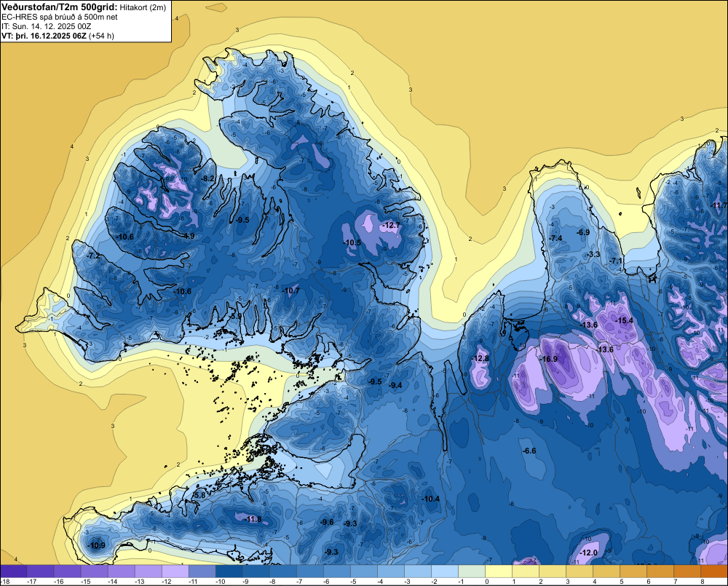This screenshot has width=728, height=586.
Task: Click the -12.0 temperature value
Action: [589, 553]
